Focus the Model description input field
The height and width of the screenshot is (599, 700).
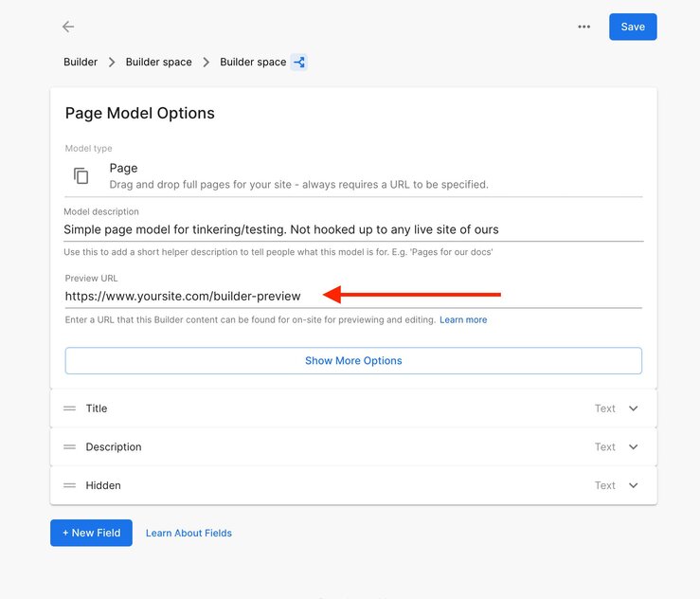(x=353, y=229)
